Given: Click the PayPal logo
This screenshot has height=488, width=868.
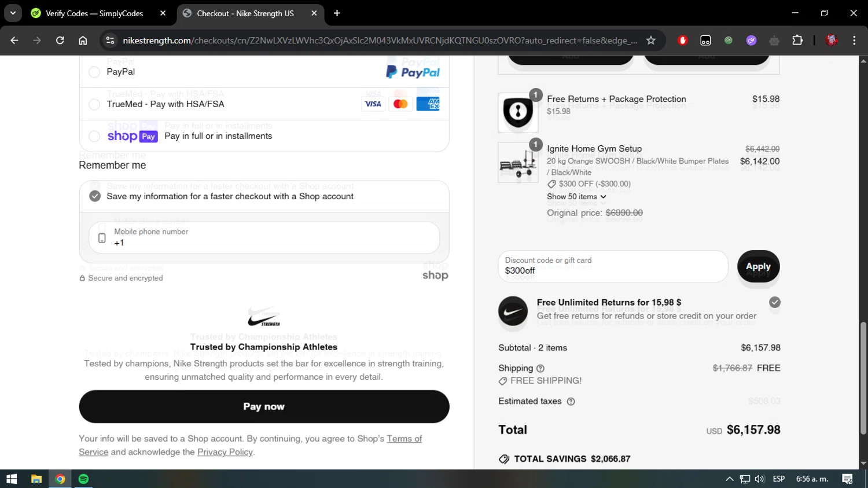Looking at the screenshot, I should pyautogui.click(x=413, y=72).
